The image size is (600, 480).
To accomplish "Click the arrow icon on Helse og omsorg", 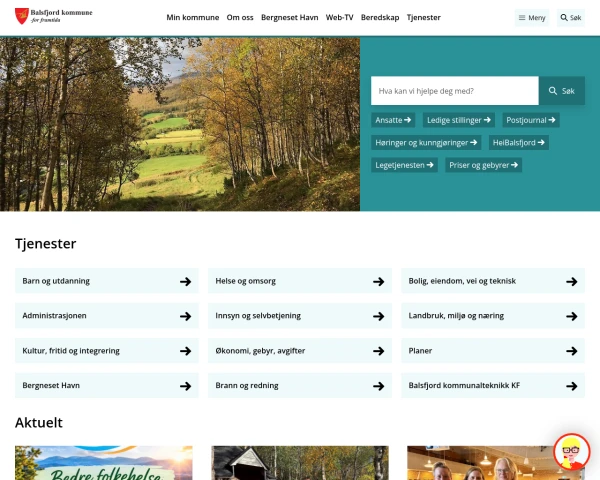I will click(378, 282).
